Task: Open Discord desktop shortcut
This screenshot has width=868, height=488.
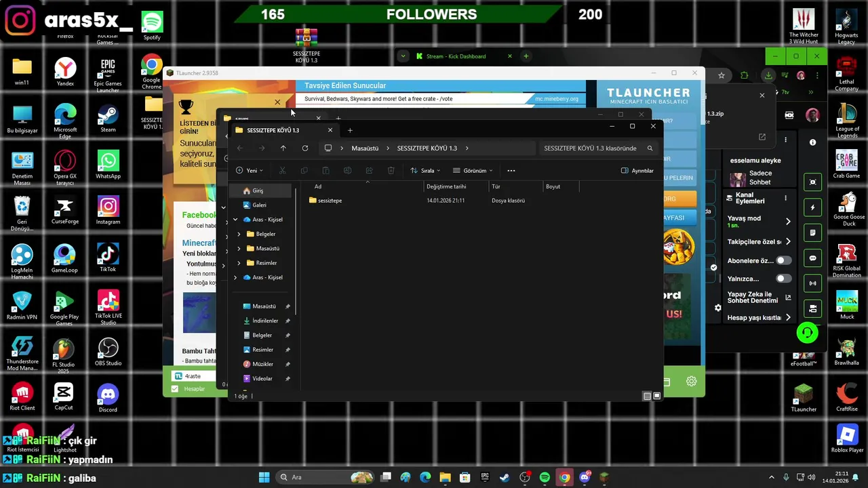Action: pyautogui.click(x=108, y=398)
